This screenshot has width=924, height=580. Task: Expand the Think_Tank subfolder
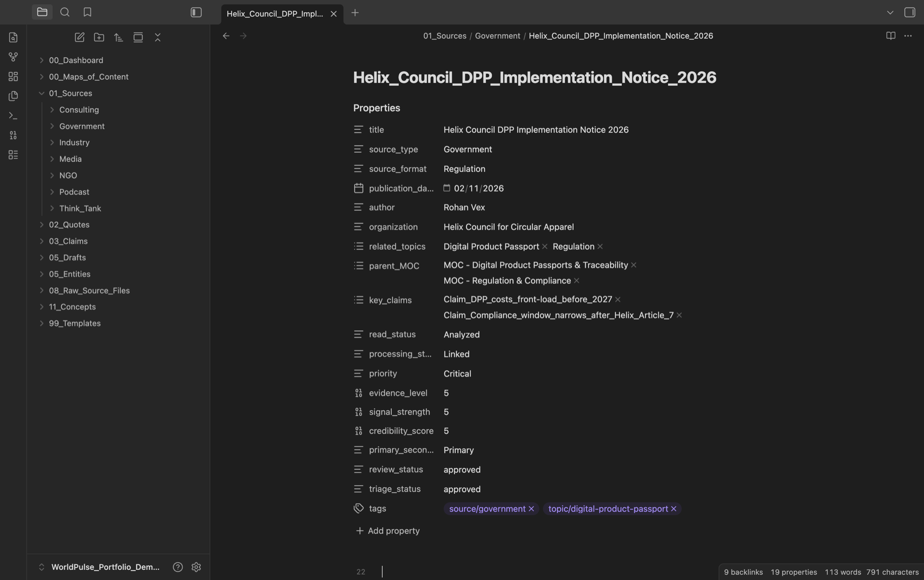(x=52, y=208)
